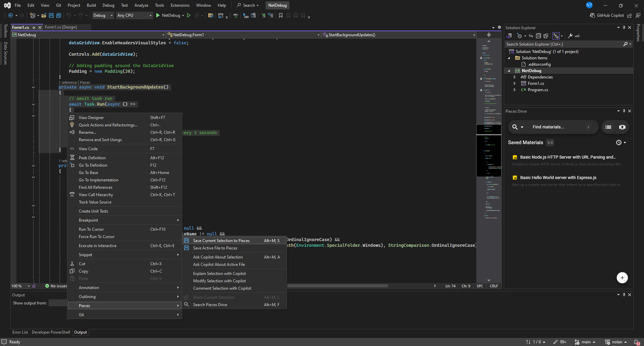Select Save Active File to Pieces
Screen dimensions: 644x346
click(234, 248)
